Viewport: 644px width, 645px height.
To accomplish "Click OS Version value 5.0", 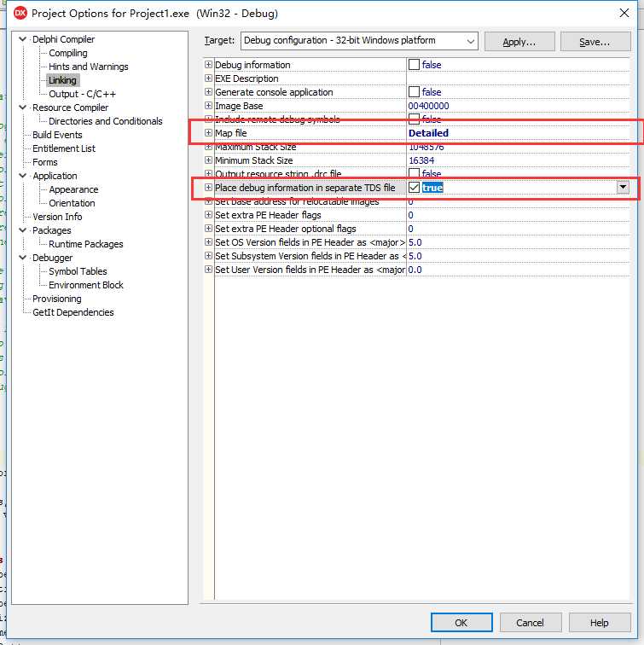I will (x=415, y=242).
